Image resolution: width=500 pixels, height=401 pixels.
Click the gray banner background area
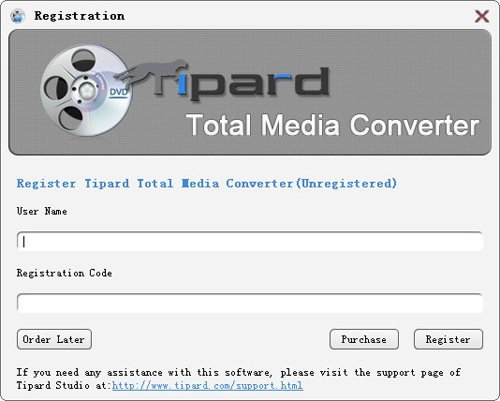(400, 67)
